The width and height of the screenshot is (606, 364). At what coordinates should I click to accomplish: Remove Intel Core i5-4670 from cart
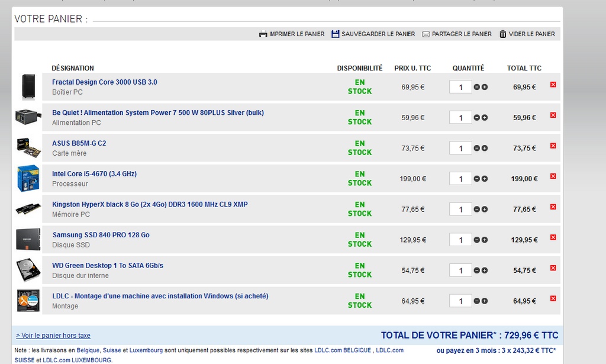(553, 176)
